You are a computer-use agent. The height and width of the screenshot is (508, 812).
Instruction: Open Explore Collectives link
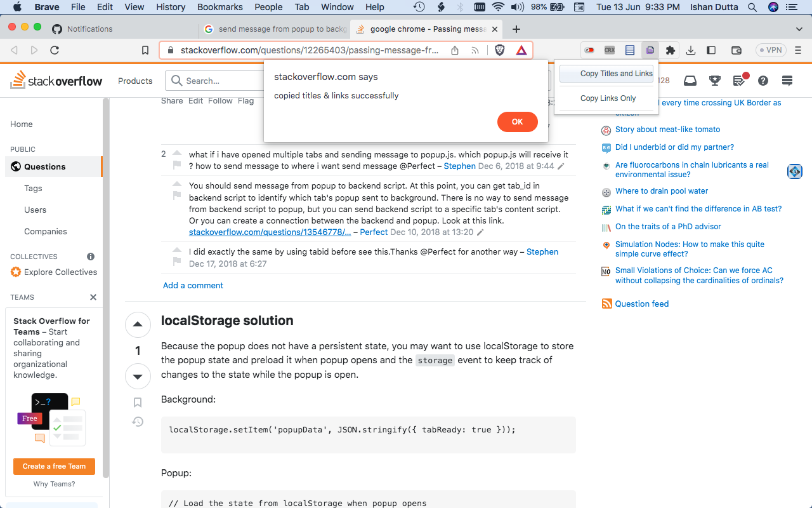[x=60, y=272]
